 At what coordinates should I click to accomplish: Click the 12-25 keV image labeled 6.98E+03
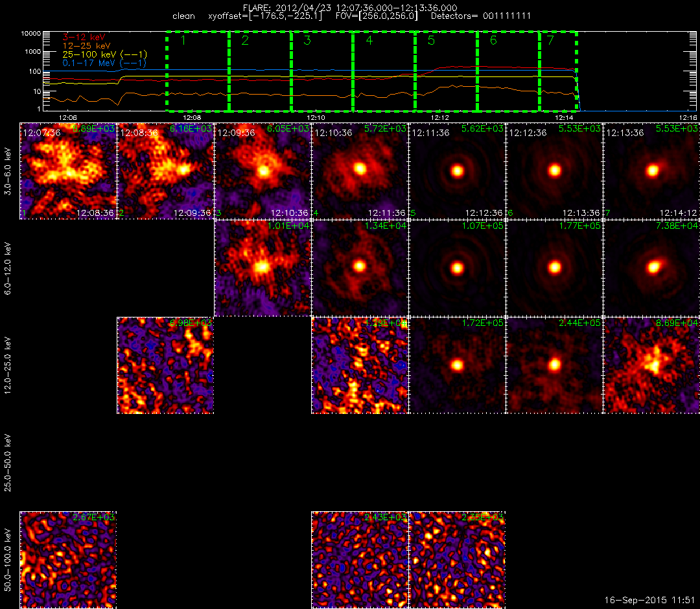(165, 365)
